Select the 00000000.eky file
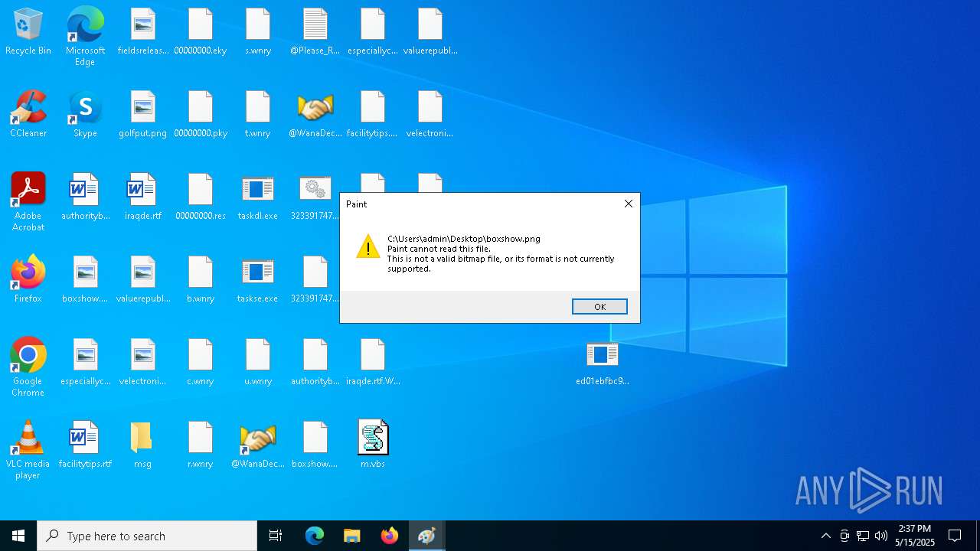Screen dimensions: 980x551 201,32
